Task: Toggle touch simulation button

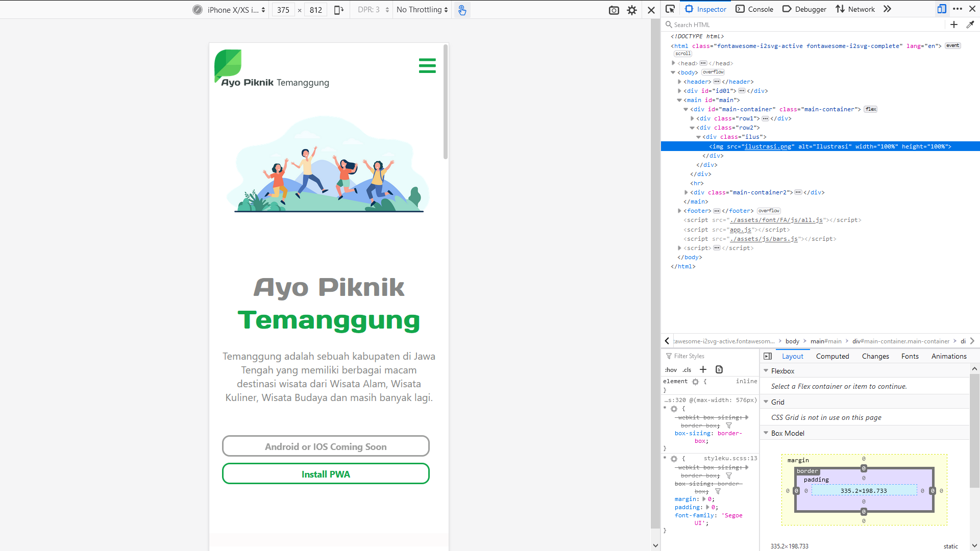Action: (462, 10)
